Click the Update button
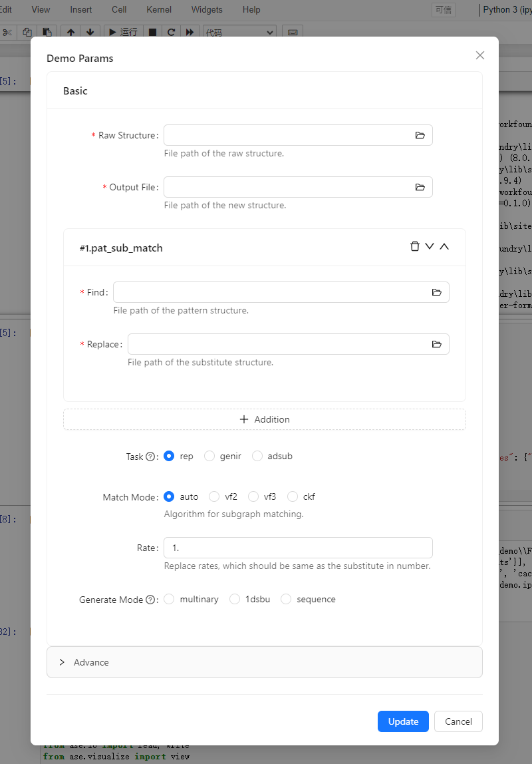This screenshot has height=764, width=532. [x=403, y=721]
